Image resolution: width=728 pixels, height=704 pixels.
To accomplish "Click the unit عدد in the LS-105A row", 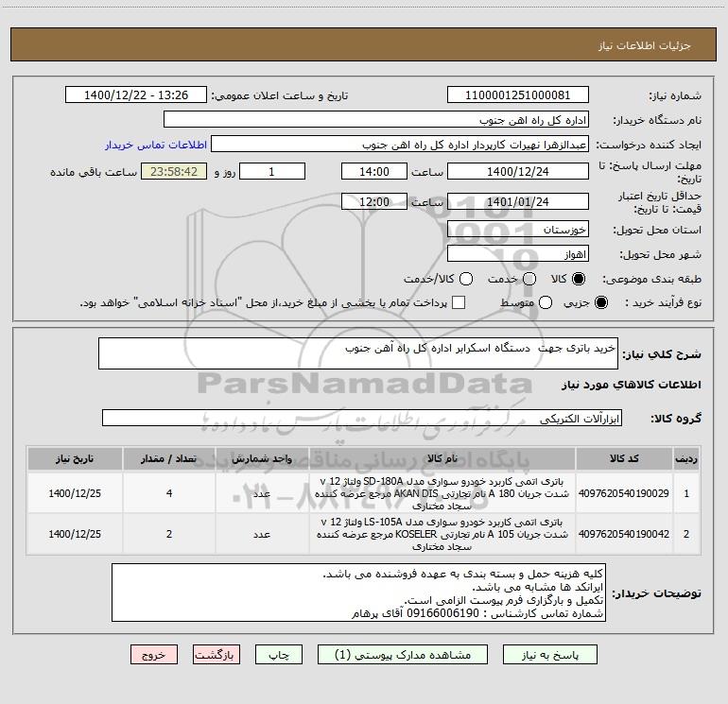I will 262,535.
